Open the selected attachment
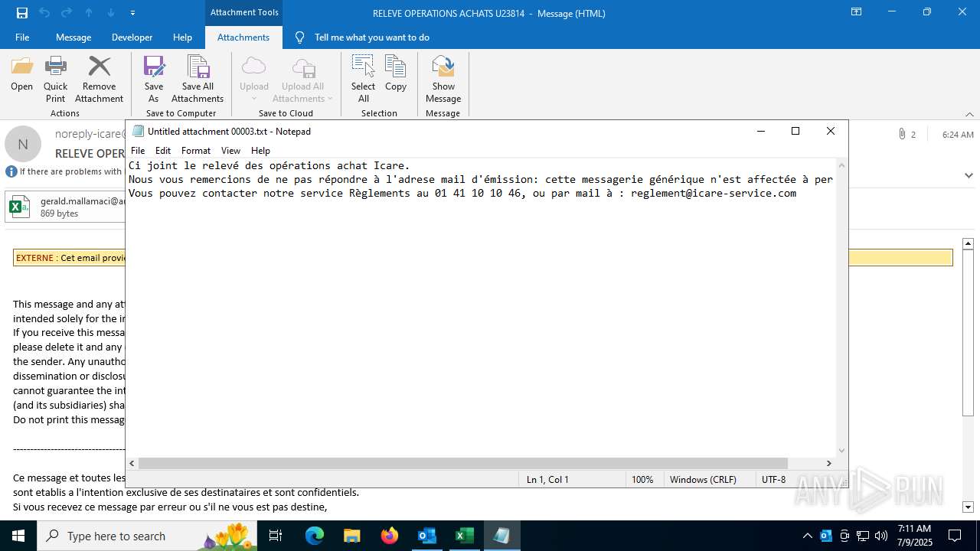Image resolution: width=980 pixels, height=551 pixels. [21, 74]
